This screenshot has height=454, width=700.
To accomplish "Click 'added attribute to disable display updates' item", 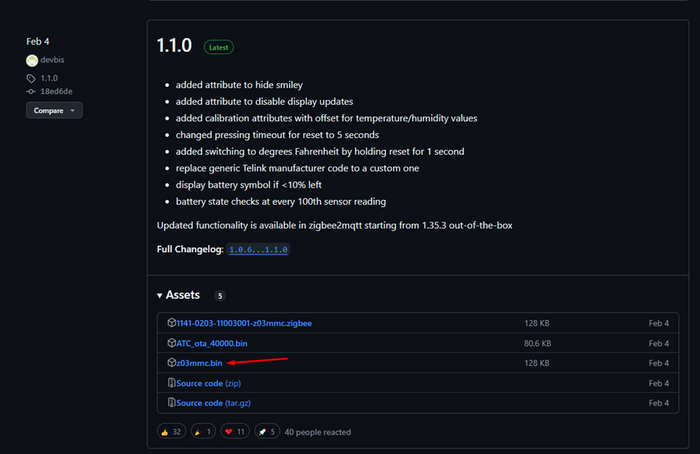I will (x=264, y=102).
